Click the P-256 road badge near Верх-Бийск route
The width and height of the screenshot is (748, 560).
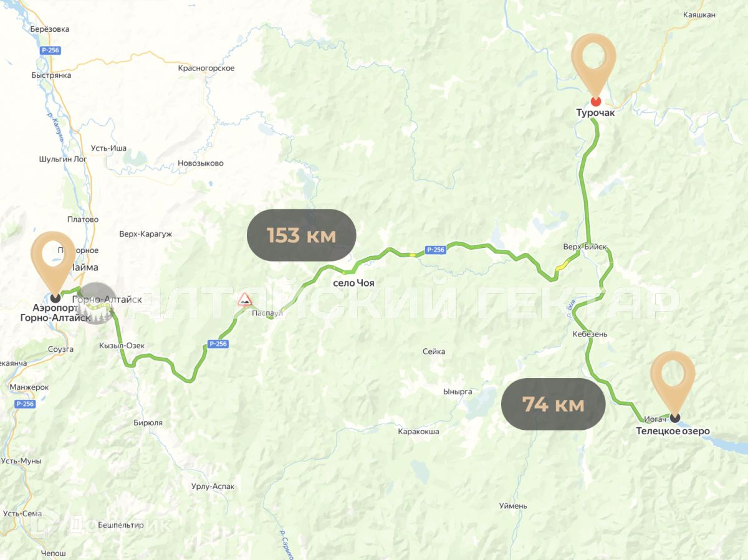pos(436,250)
